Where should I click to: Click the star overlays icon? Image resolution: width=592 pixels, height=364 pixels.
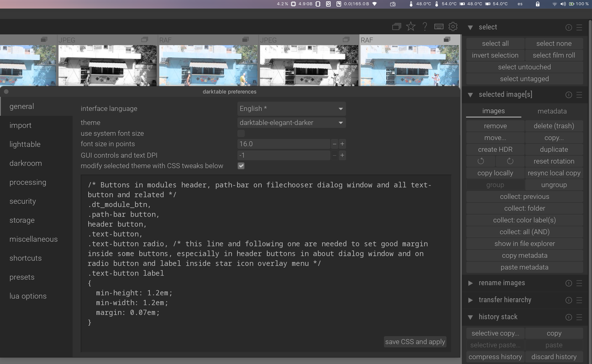click(x=411, y=26)
